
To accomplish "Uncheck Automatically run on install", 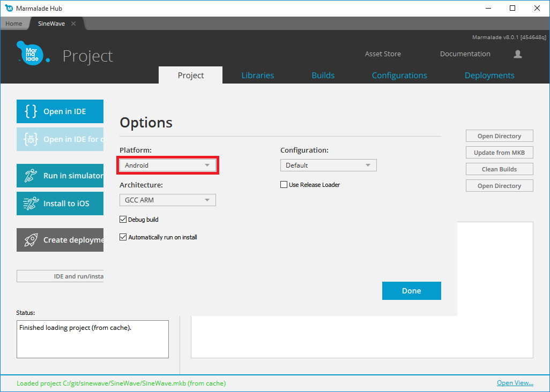I will 123,237.
